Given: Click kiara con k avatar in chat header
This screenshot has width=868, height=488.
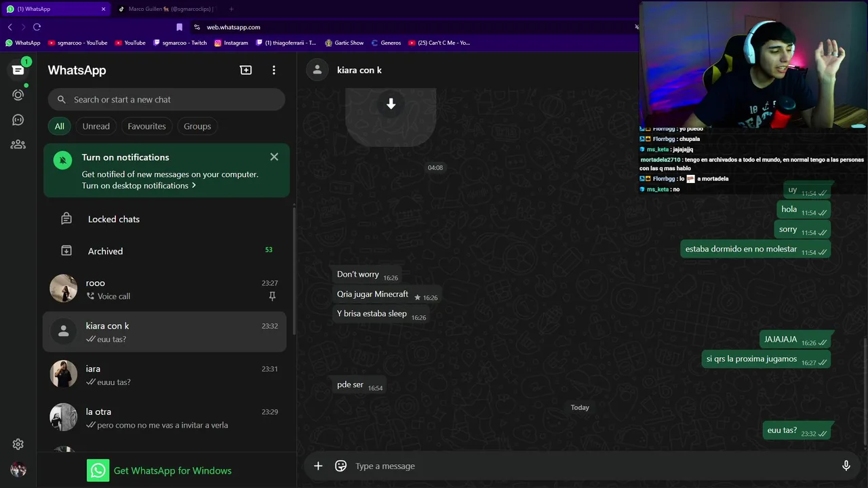Looking at the screenshot, I should click(317, 70).
